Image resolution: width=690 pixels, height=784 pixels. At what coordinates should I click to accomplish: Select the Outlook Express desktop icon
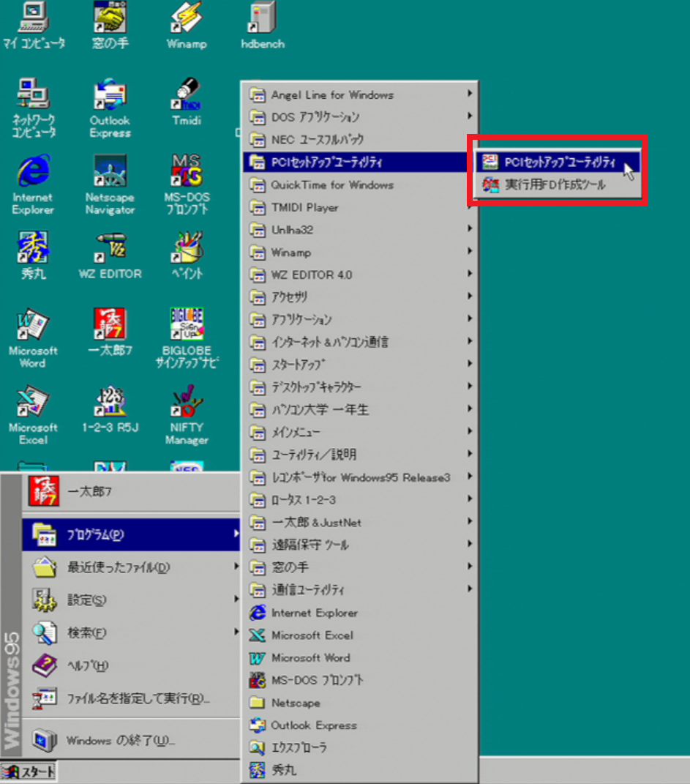pos(110,108)
